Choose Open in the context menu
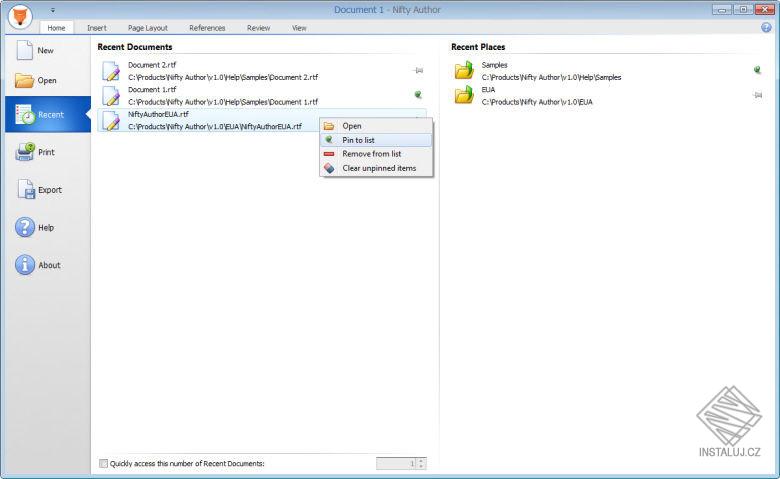780x479 pixels. pos(376,126)
